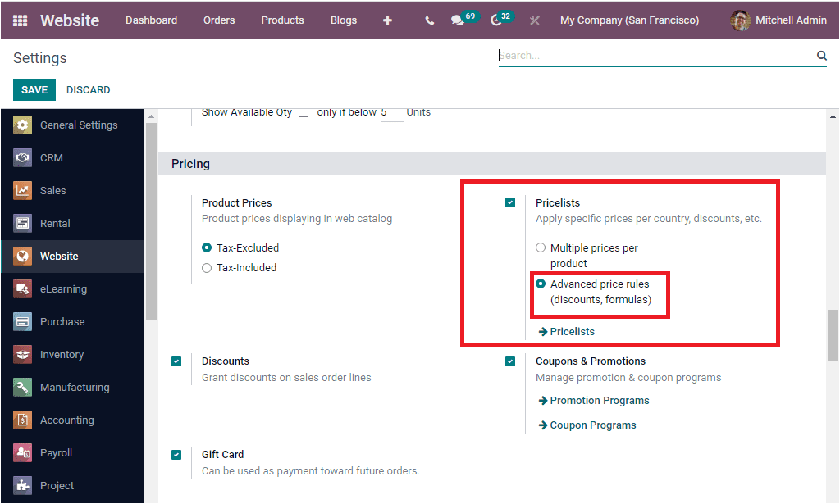Open the Mitchell Admin user menu
Screen dimensions: 840x504
pyautogui.click(x=787, y=20)
